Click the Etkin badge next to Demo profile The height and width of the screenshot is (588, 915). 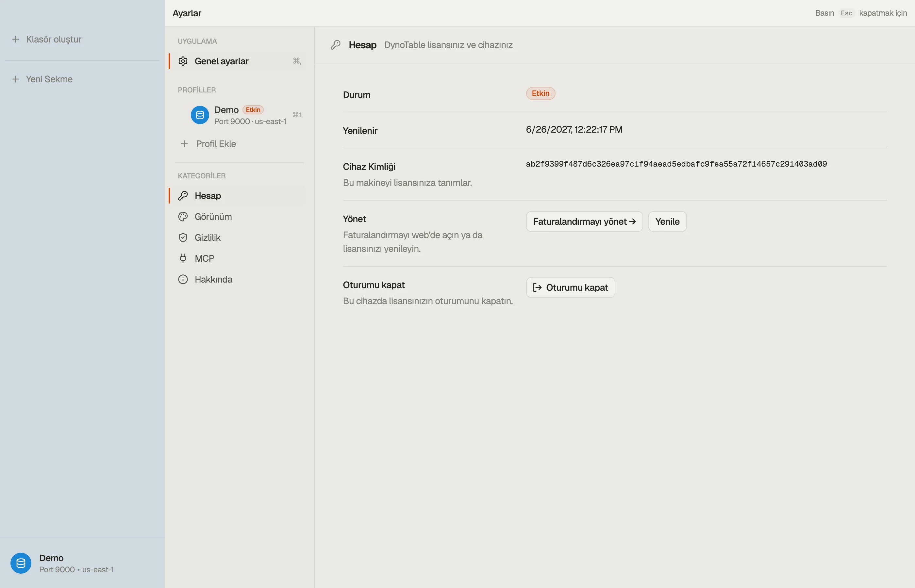point(253,110)
